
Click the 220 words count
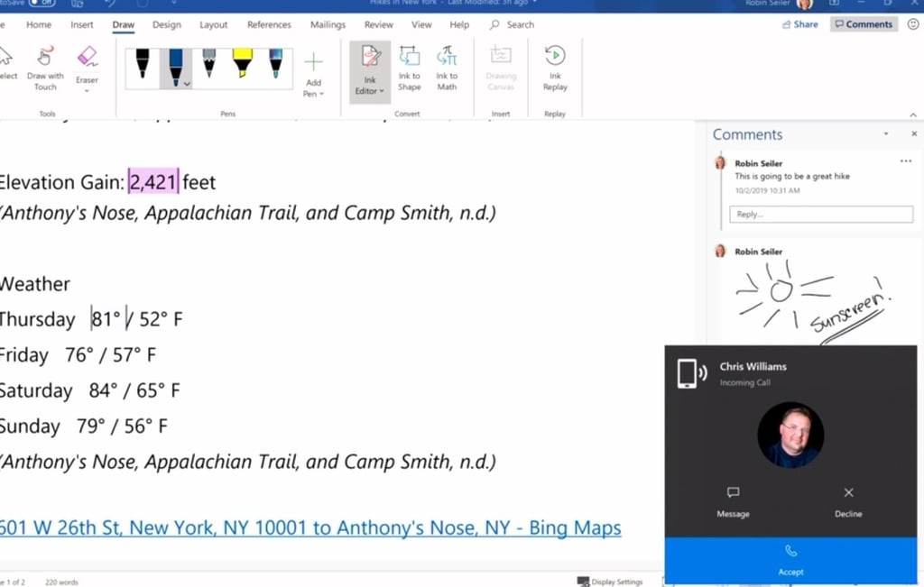point(61,582)
